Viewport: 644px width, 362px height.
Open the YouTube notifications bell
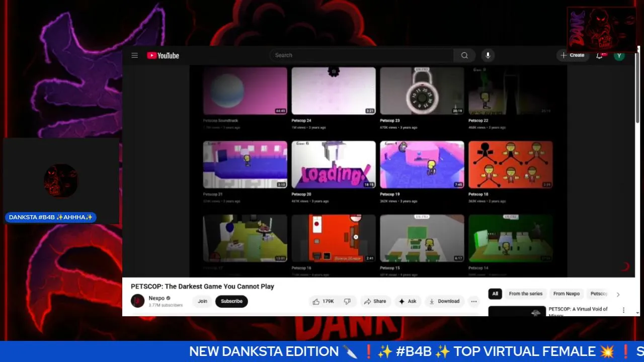click(599, 55)
